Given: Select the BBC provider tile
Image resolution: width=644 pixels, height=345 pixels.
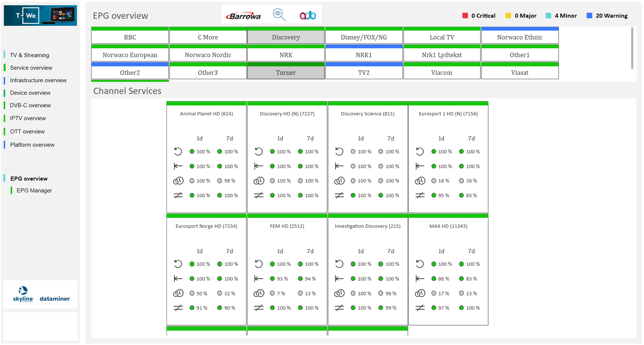Looking at the screenshot, I should click(x=130, y=35).
